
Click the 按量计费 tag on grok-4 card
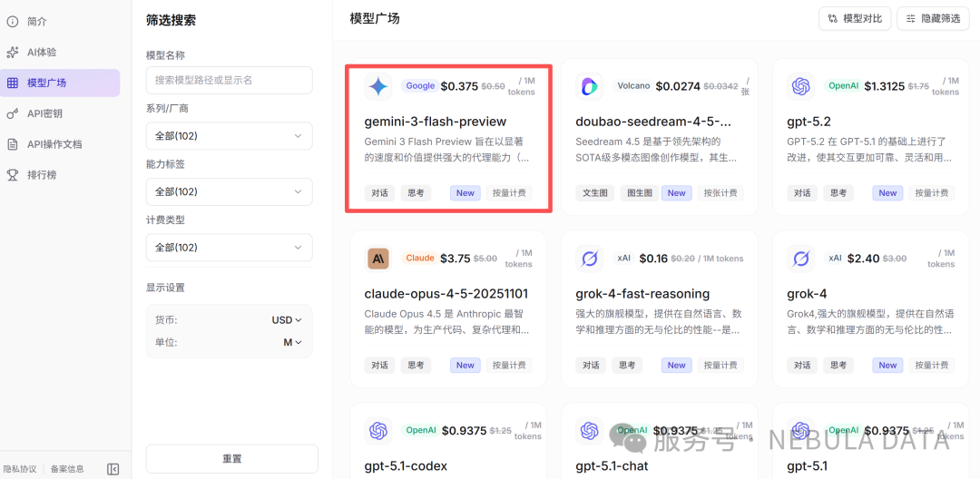pyautogui.click(x=932, y=366)
